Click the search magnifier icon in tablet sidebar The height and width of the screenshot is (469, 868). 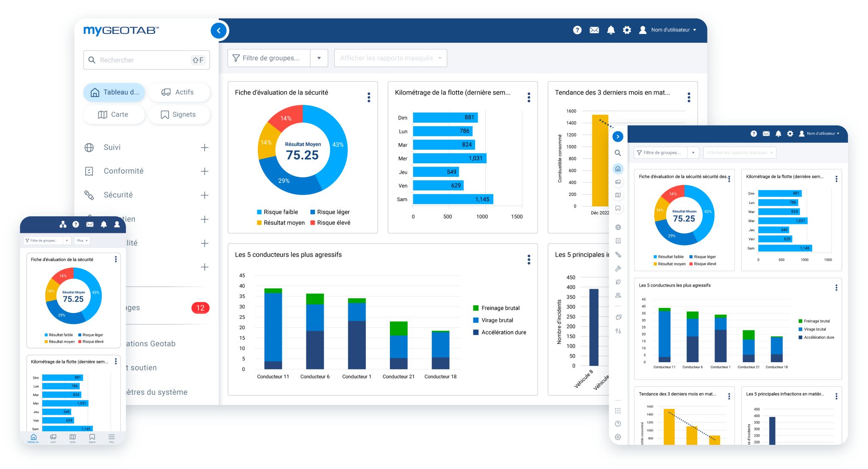(x=618, y=153)
